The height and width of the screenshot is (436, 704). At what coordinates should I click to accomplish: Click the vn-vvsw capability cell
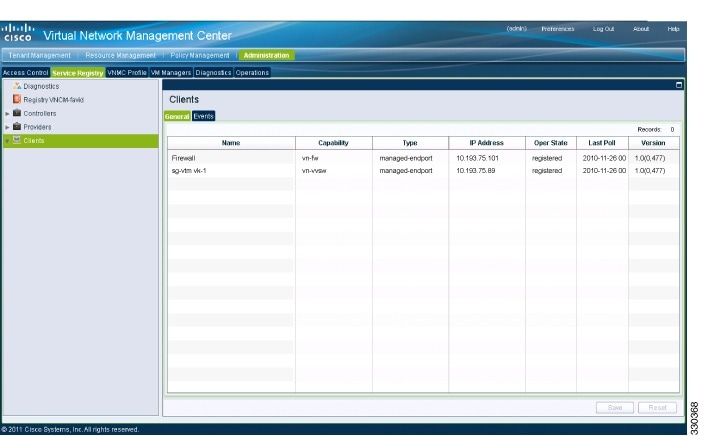coord(314,171)
